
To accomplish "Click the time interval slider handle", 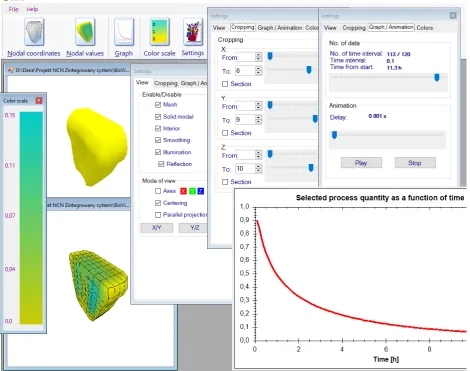I will point(437,78).
